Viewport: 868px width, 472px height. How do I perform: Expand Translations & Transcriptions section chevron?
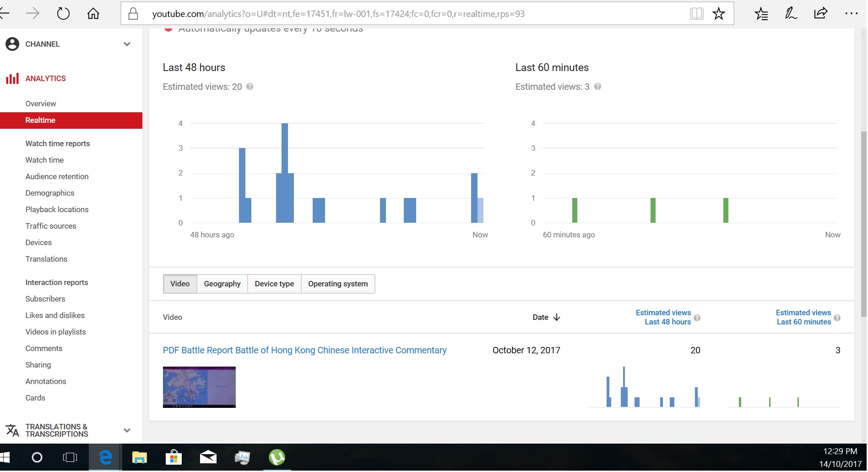click(127, 430)
